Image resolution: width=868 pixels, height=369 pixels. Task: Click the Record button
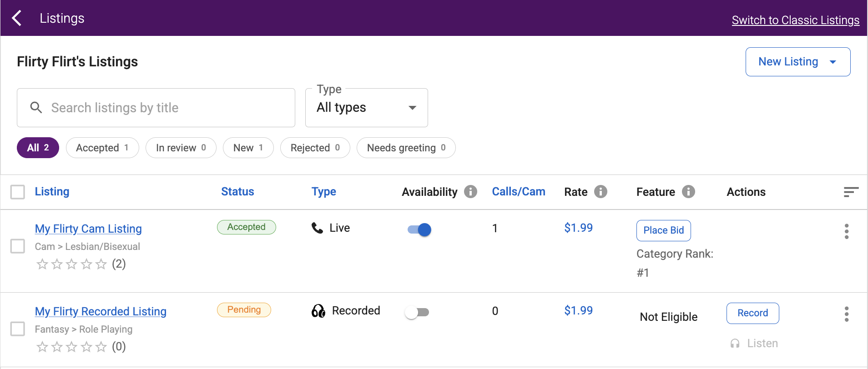[753, 313]
